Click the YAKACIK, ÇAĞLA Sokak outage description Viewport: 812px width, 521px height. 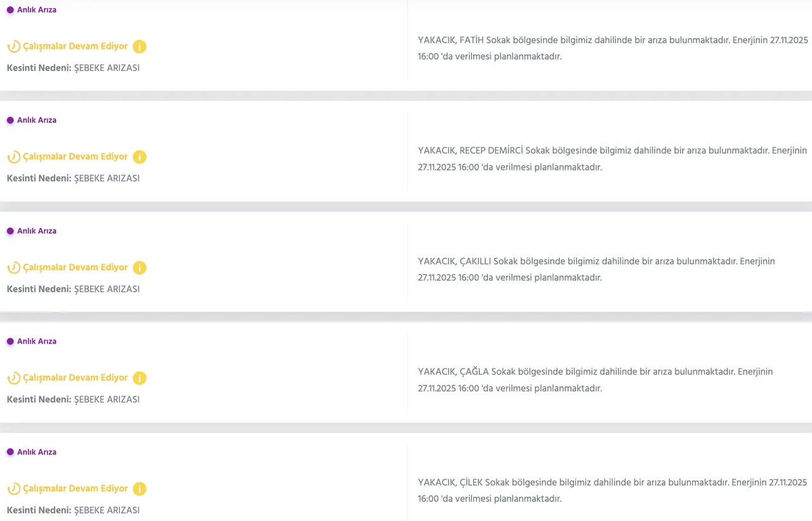point(595,380)
